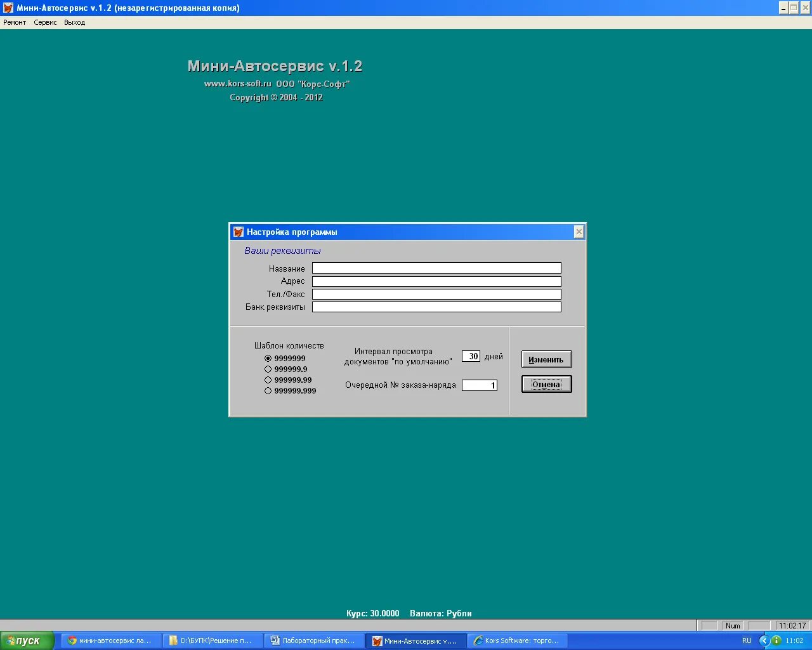Click the Банк.реквизиты input field
The image size is (812, 650).
tap(436, 307)
